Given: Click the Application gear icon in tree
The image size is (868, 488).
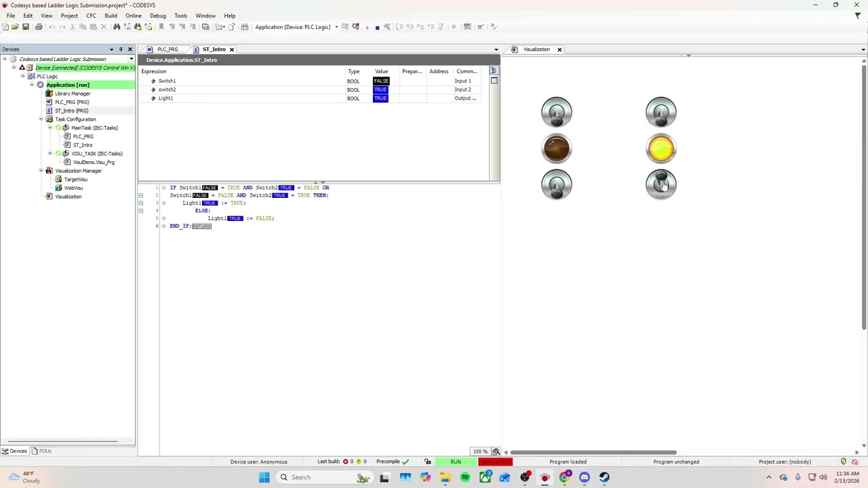Looking at the screenshot, I should point(40,85).
